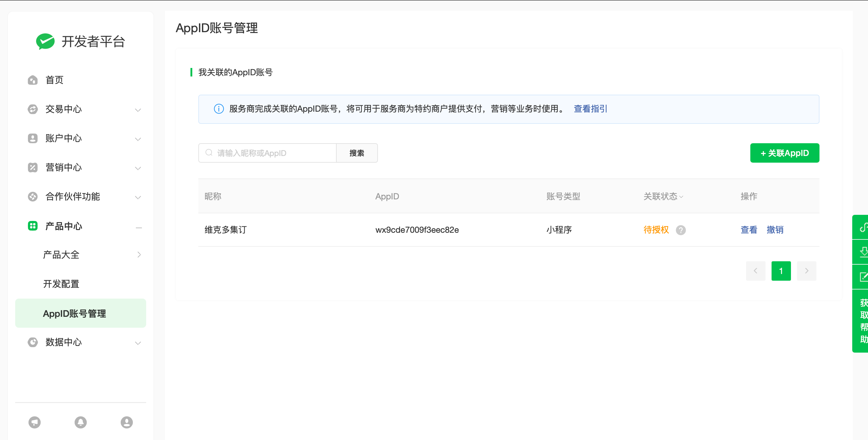Click the 开发者平台 title text
This screenshot has width=868, height=440.
[93, 42]
